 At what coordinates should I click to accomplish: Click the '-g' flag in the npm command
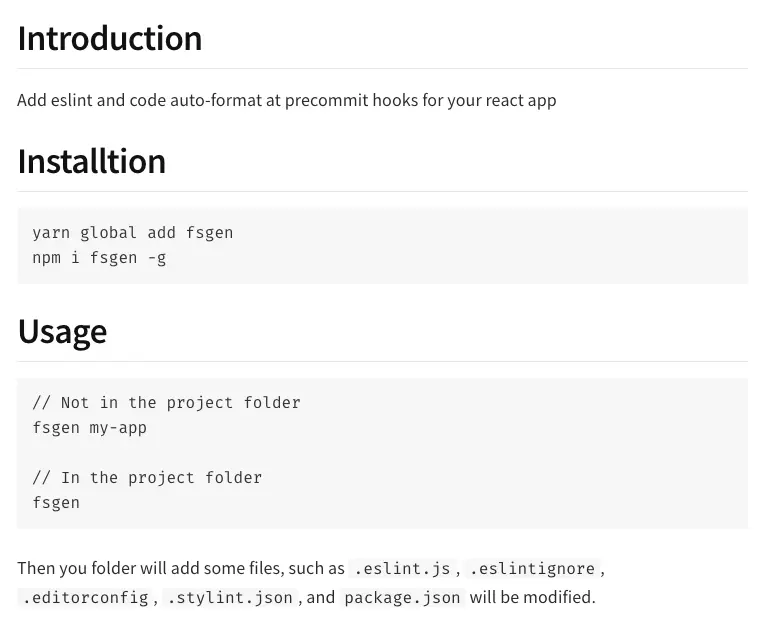point(157,257)
